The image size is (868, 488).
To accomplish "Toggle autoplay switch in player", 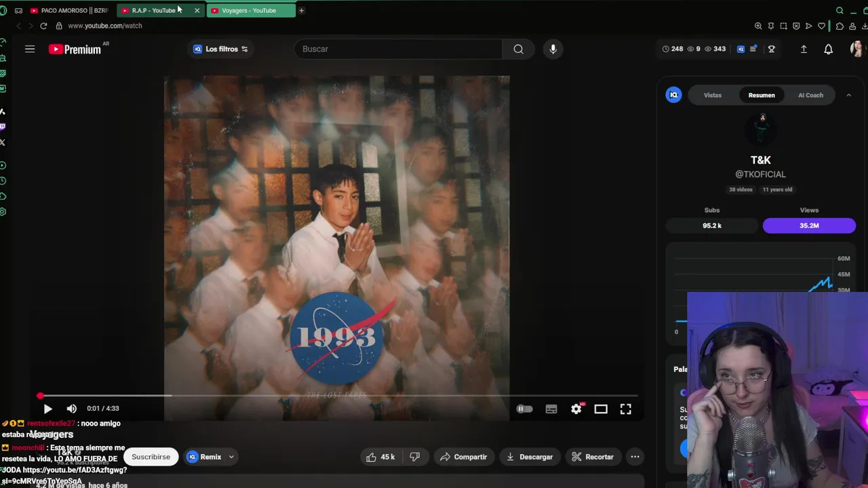I will pyautogui.click(x=524, y=409).
